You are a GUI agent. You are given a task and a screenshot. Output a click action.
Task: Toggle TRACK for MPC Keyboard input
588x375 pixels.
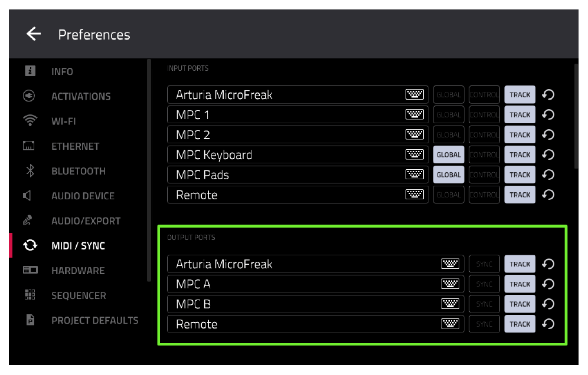[520, 154]
